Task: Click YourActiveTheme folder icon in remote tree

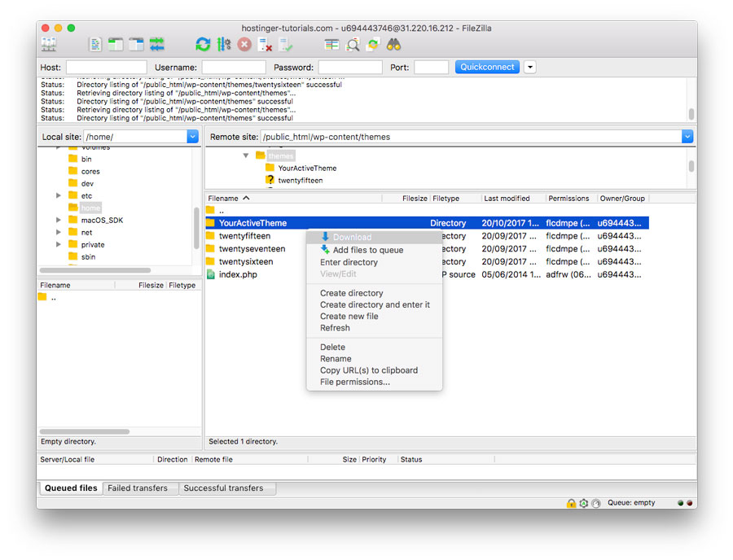Action: (270, 168)
